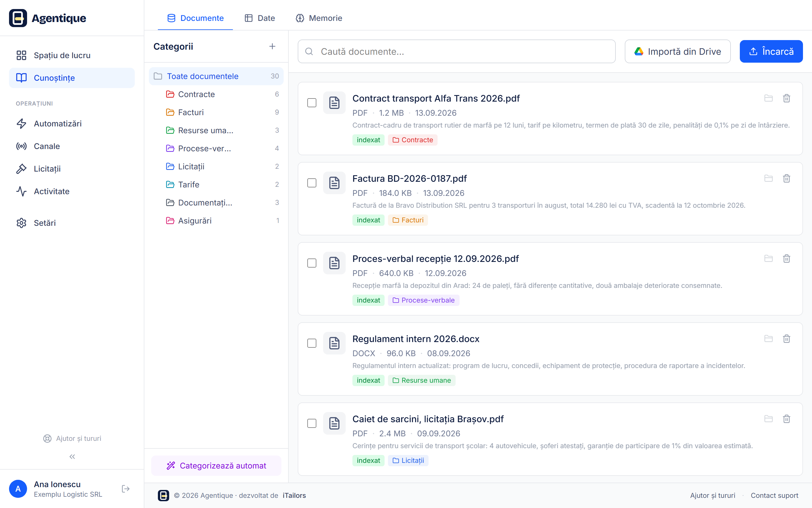Open folder icon for Factura BD-2026-0187.pdf
Viewport: 812px width, 508px height.
[768, 178]
